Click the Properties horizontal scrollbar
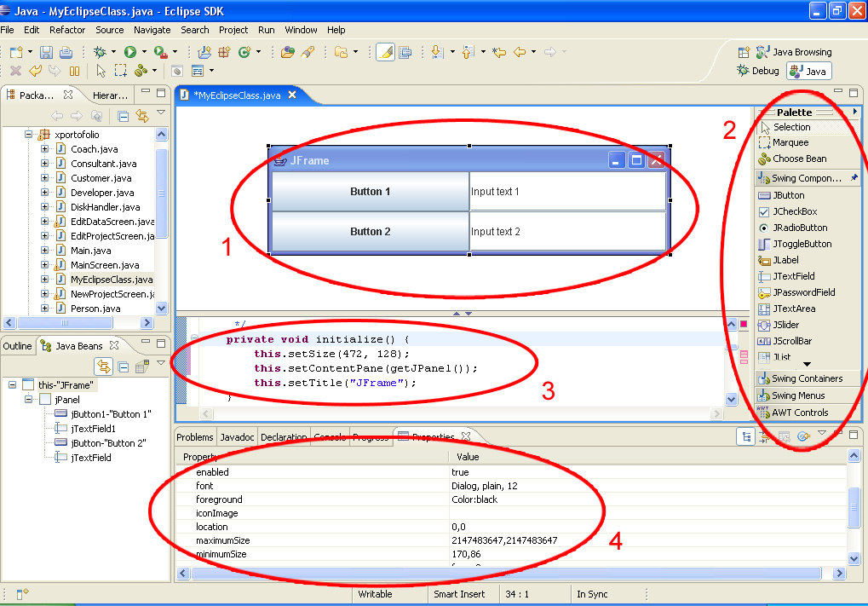The width and height of the screenshot is (868, 606). (507, 574)
